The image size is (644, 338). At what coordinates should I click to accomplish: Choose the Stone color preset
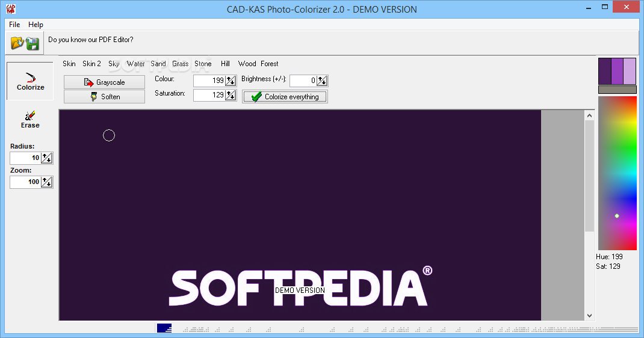click(203, 64)
